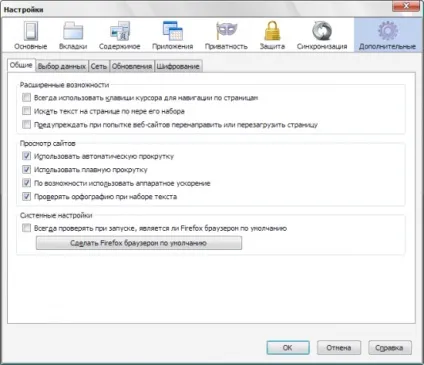Open the Содержимое settings panel
This screenshot has height=365, width=424.
(x=120, y=35)
